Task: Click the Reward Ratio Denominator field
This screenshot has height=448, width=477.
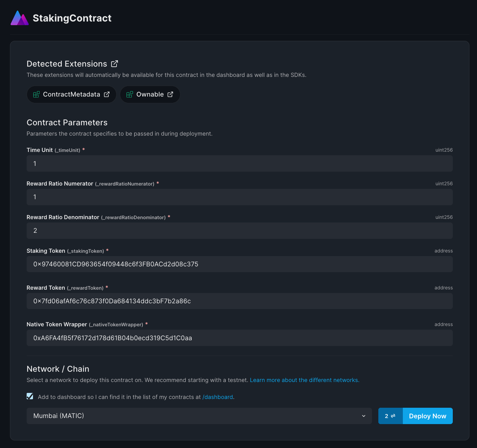Action: point(239,230)
